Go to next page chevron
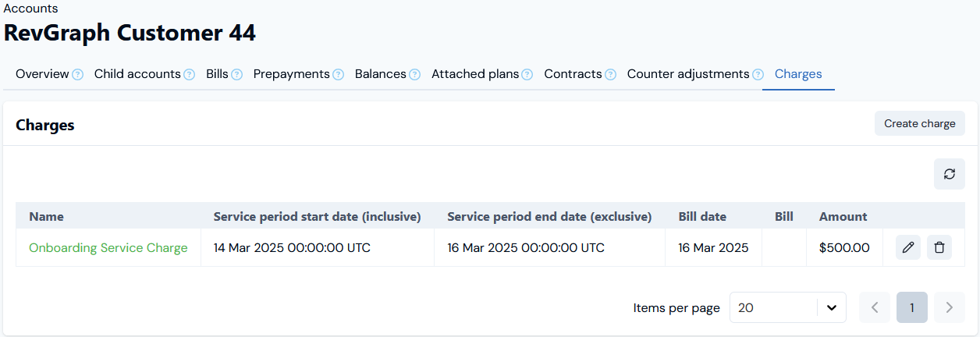980x337 pixels. click(x=950, y=307)
